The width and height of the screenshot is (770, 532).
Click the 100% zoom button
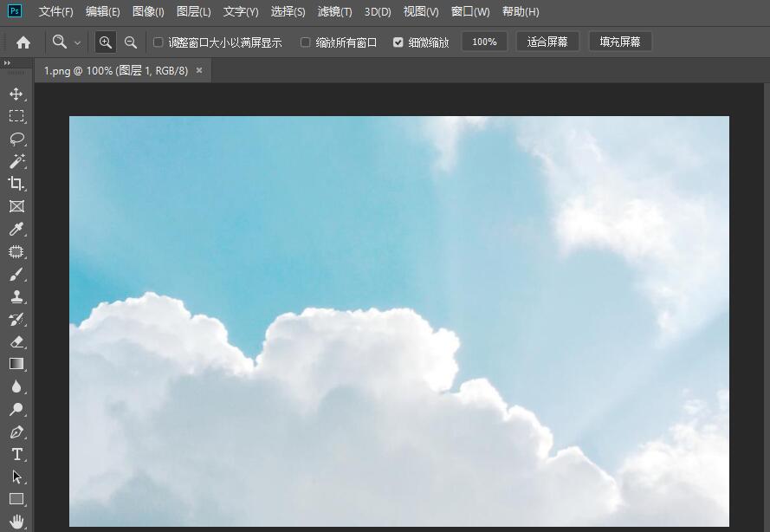click(484, 42)
